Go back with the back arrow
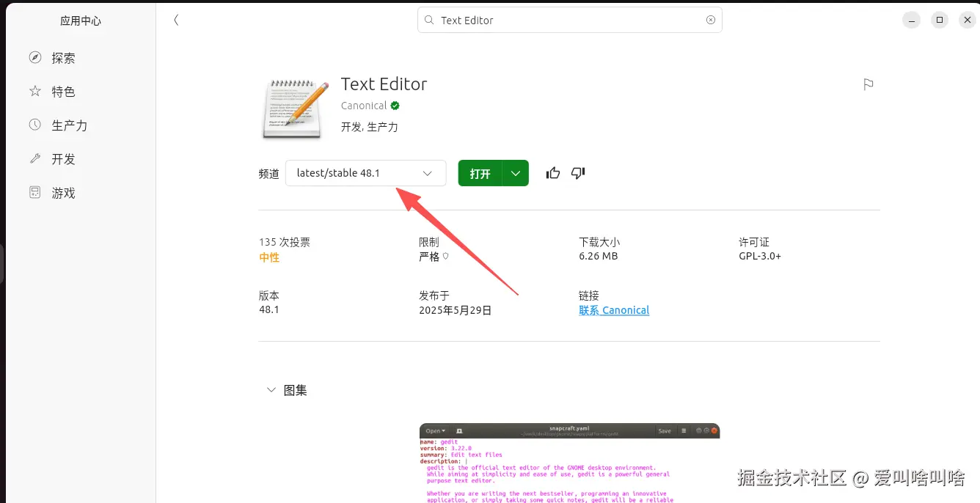 176,21
